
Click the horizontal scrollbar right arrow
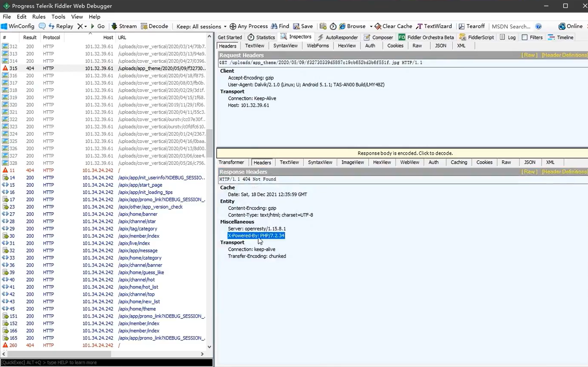[202, 354]
